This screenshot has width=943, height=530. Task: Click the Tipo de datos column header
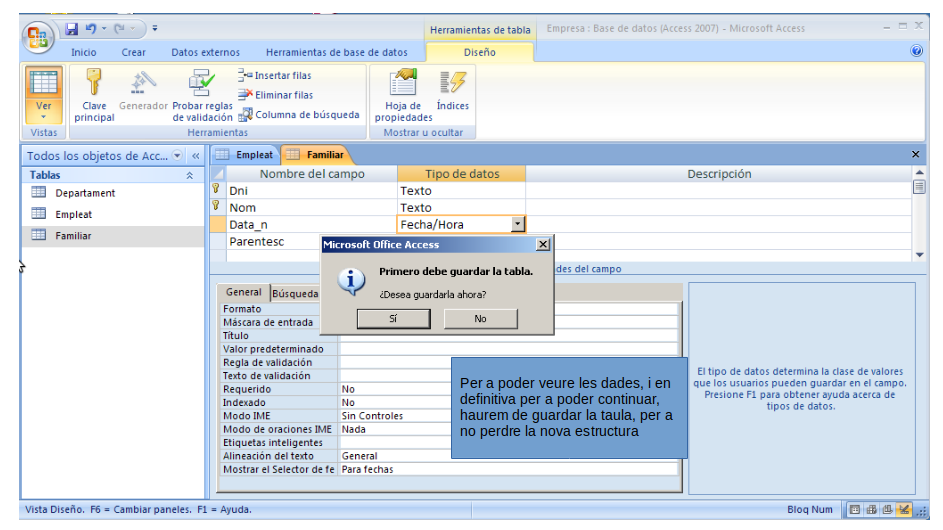pyautogui.click(x=461, y=174)
